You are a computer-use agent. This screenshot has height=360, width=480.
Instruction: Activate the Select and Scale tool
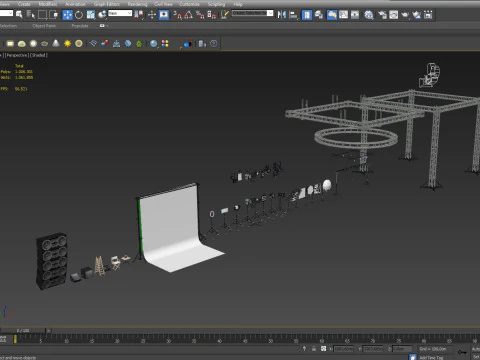tap(91, 14)
